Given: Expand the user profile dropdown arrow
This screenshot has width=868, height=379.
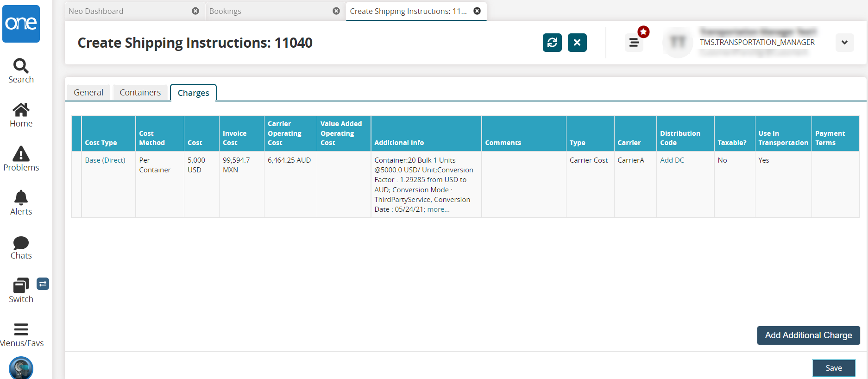Looking at the screenshot, I should click(x=845, y=43).
